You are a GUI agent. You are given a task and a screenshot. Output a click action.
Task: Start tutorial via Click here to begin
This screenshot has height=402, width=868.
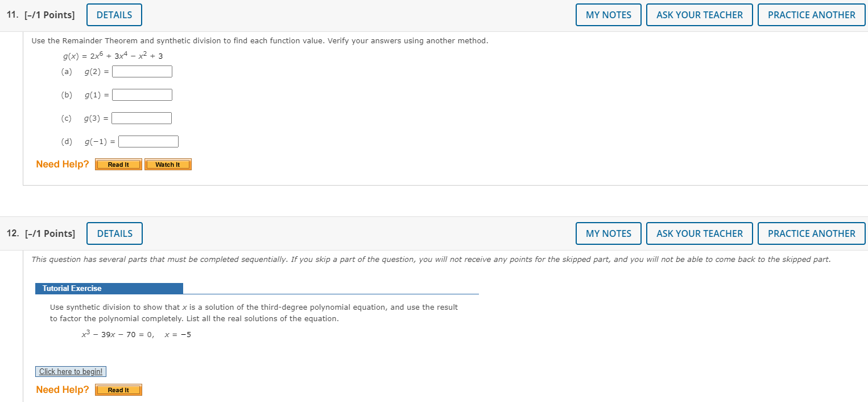71,372
